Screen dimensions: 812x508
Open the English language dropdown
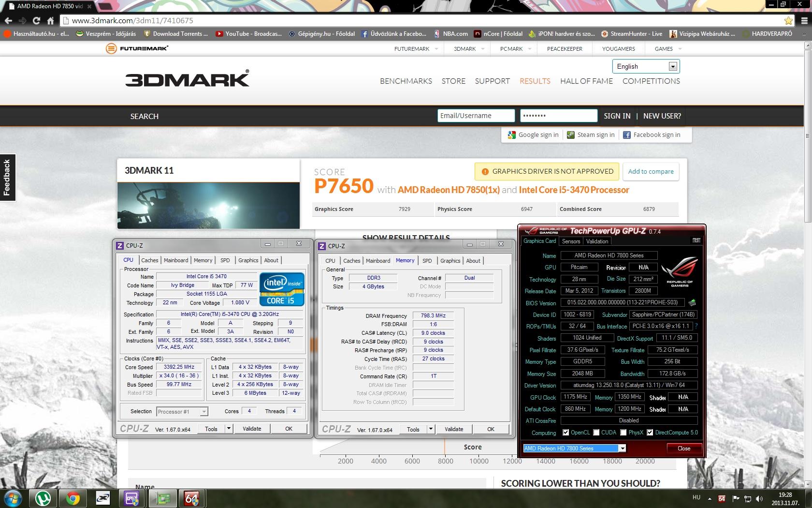tap(646, 66)
